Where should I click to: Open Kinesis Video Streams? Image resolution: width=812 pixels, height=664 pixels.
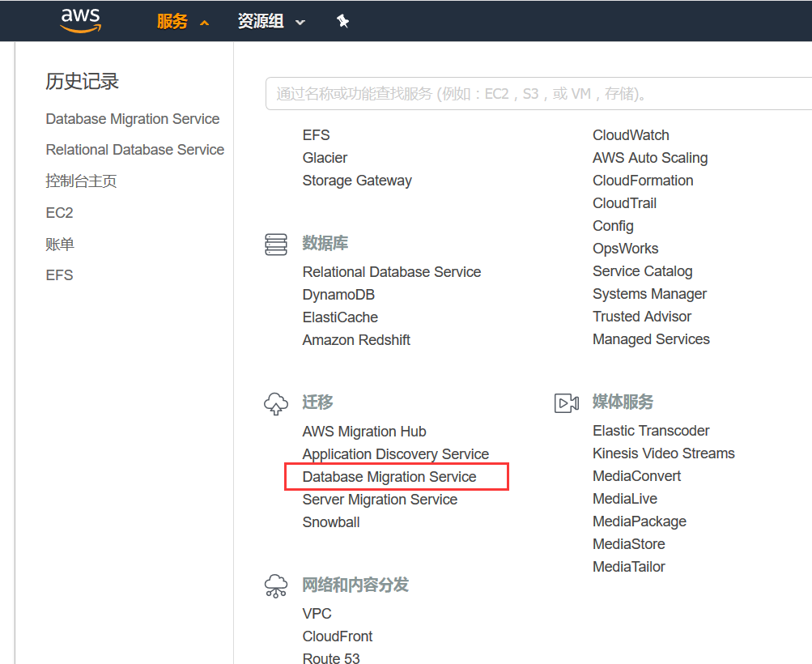(x=663, y=453)
